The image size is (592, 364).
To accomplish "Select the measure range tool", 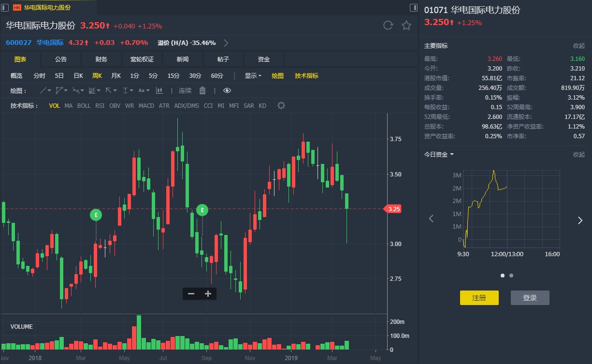I will (x=128, y=90).
